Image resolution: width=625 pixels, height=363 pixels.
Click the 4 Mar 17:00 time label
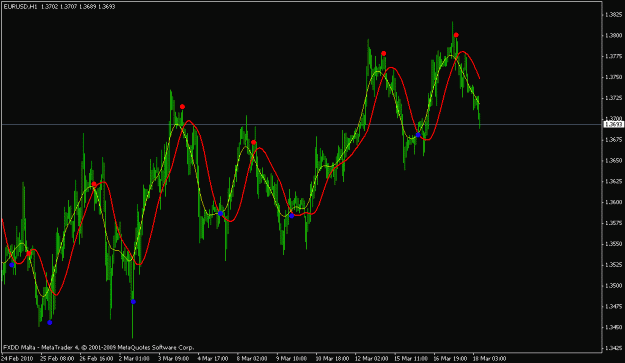pyautogui.click(x=213, y=359)
